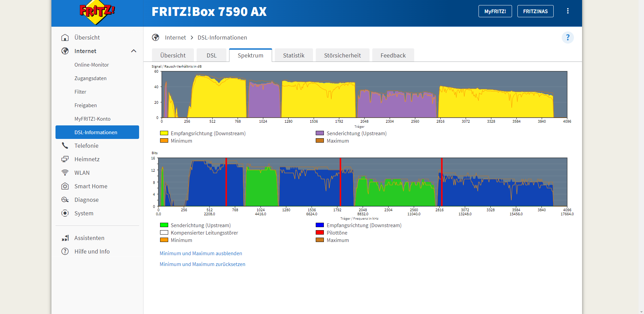Screen dimensions: 644x314
Task: Click Internet breadcrumb link
Action: click(x=175, y=38)
